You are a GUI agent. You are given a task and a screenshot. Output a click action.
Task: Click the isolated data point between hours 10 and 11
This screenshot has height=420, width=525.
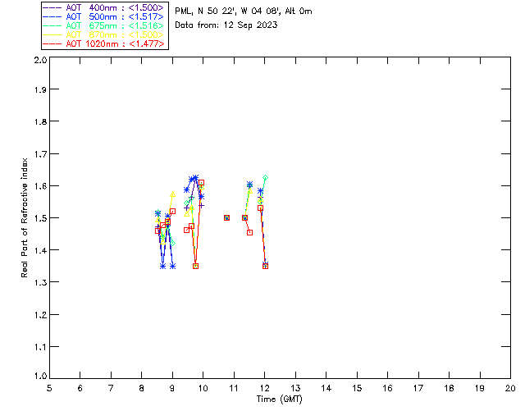click(x=226, y=217)
